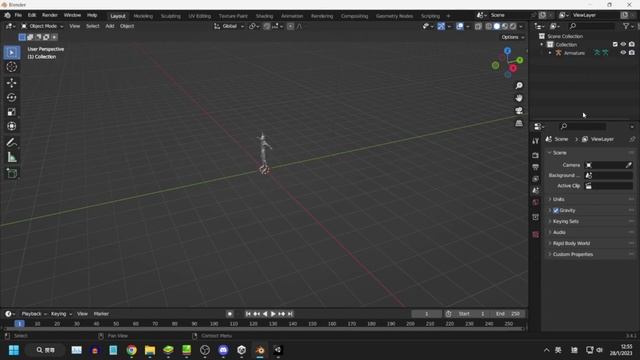640x360 pixels.
Task: Open the Global orientation dropdown
Action: point(229,26)
